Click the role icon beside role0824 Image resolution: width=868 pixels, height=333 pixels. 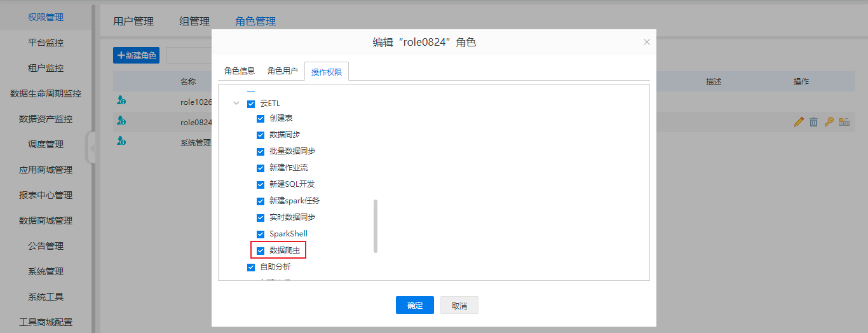121,121
